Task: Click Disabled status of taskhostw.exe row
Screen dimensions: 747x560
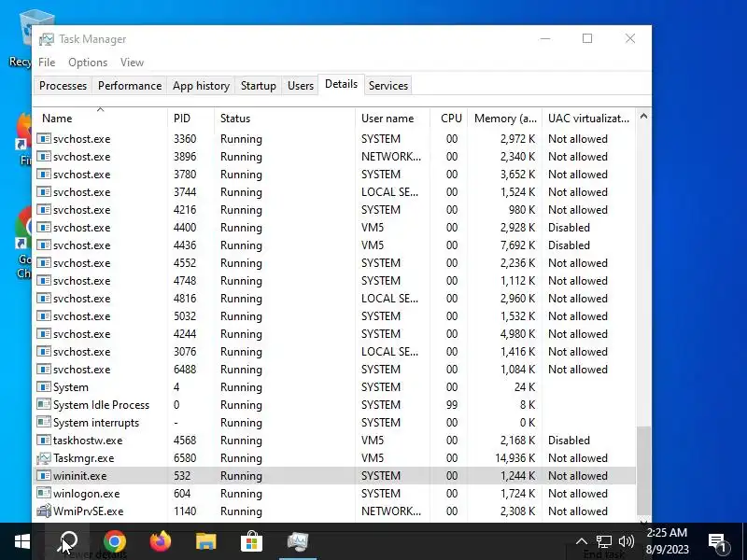Action: pos(569,440)
